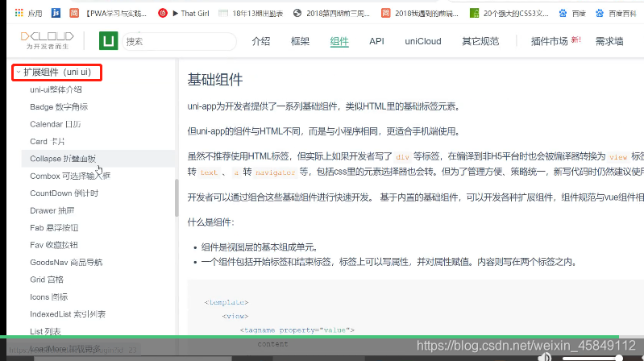Open IndexedList 索引列表 in sidebar
644x361 pixels.
68,313
